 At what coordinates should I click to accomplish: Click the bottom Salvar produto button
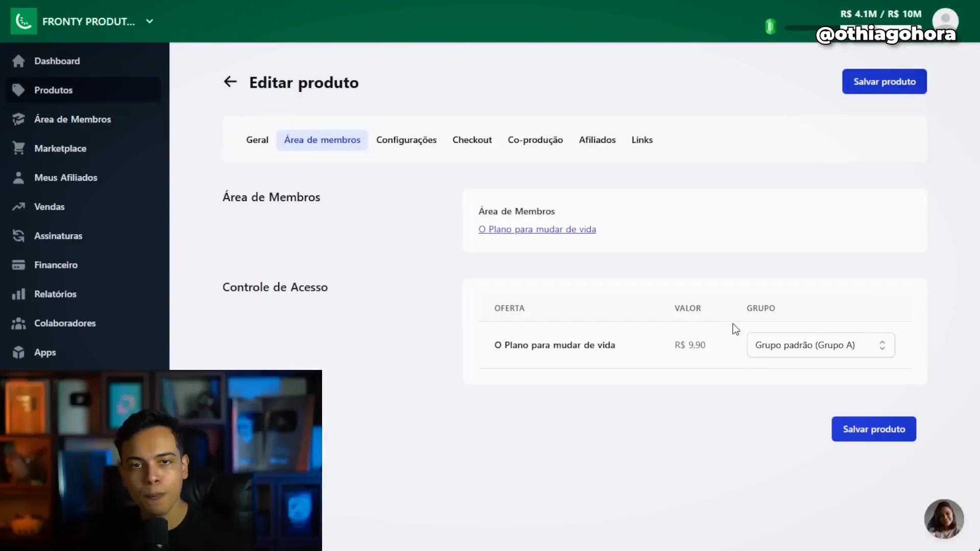point(873,429)
